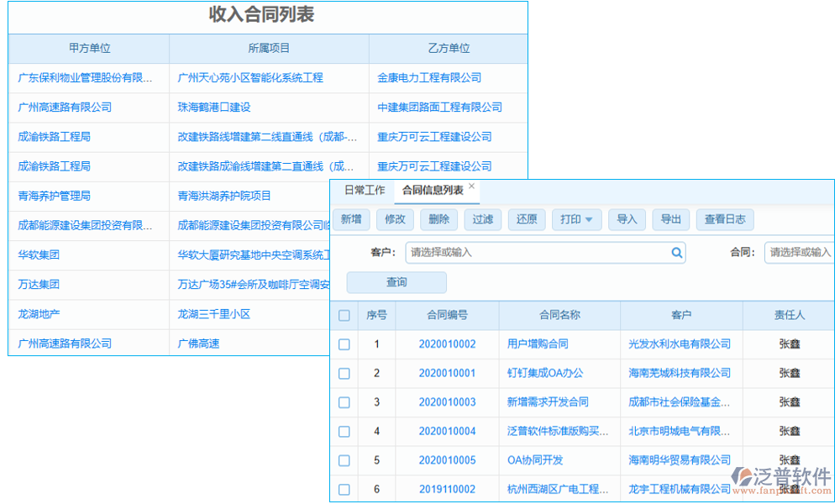This screenshot has height=504, width=840.
Task: Open the 打印 (Print) dropdown
Action: (577, 219)
